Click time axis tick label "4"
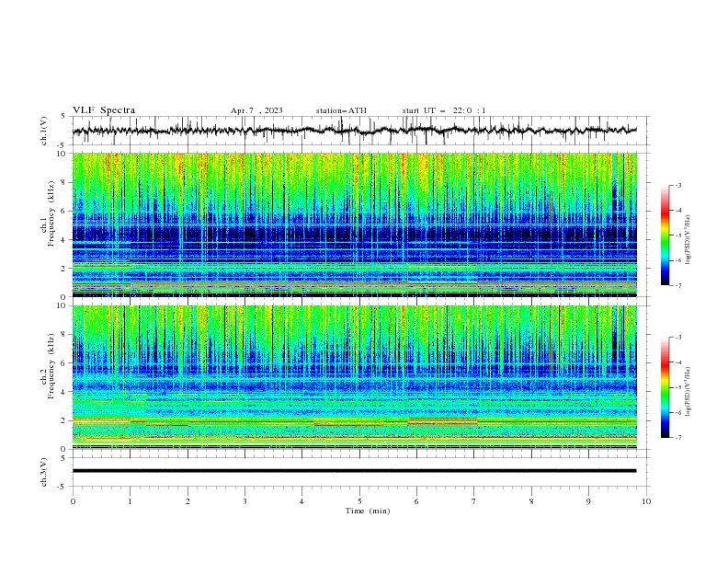Image resolution: width=728 pixels, height=563 pixels. pos(302,501)
